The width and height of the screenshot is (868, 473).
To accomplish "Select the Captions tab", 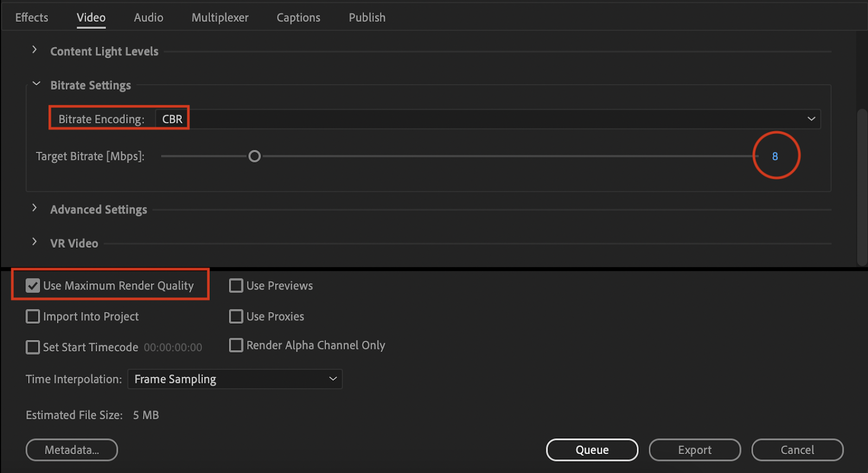I will tap(298, 17).
